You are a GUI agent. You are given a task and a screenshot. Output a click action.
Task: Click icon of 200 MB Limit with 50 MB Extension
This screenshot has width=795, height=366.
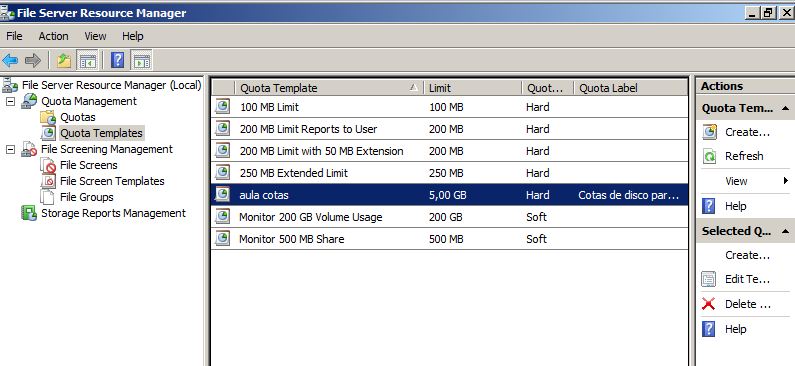point(222,151)
